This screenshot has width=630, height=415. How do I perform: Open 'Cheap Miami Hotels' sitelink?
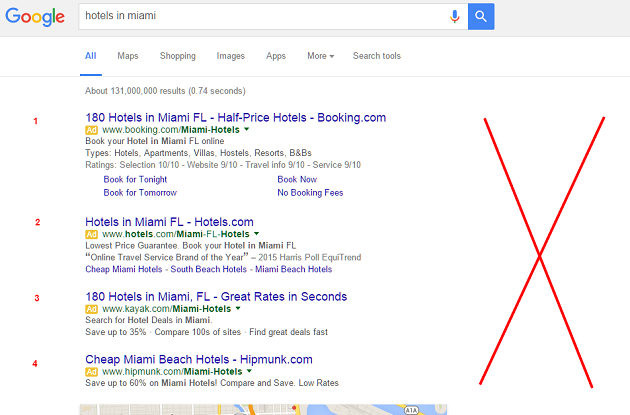point(124,269)
